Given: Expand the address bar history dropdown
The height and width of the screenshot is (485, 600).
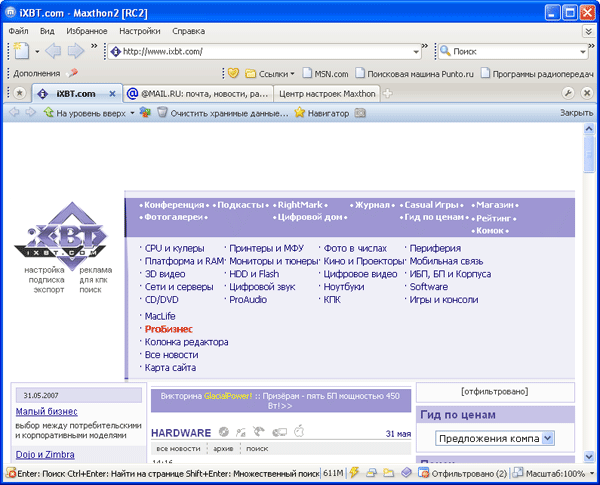Looking at the screenshot, I should coord(416,51).
